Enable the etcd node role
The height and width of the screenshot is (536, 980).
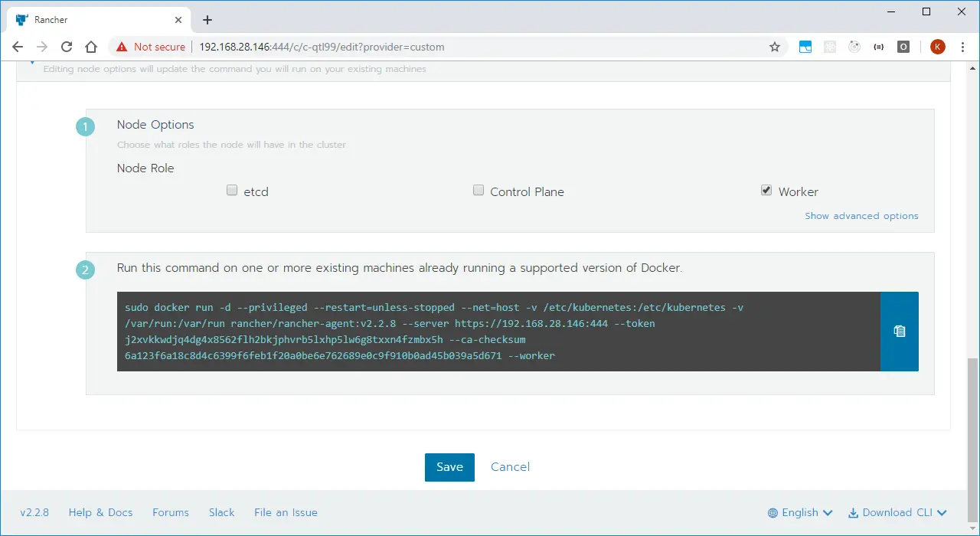pos(232,191)
